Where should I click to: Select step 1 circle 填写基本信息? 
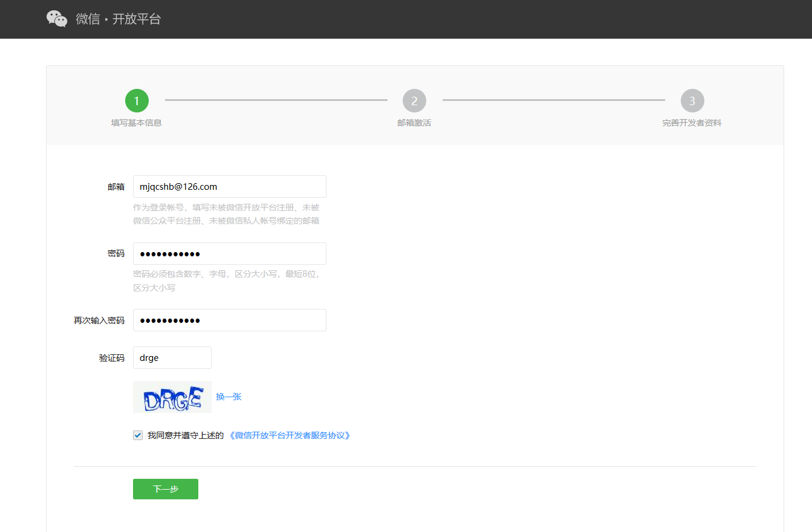click(x=137, y=101)
